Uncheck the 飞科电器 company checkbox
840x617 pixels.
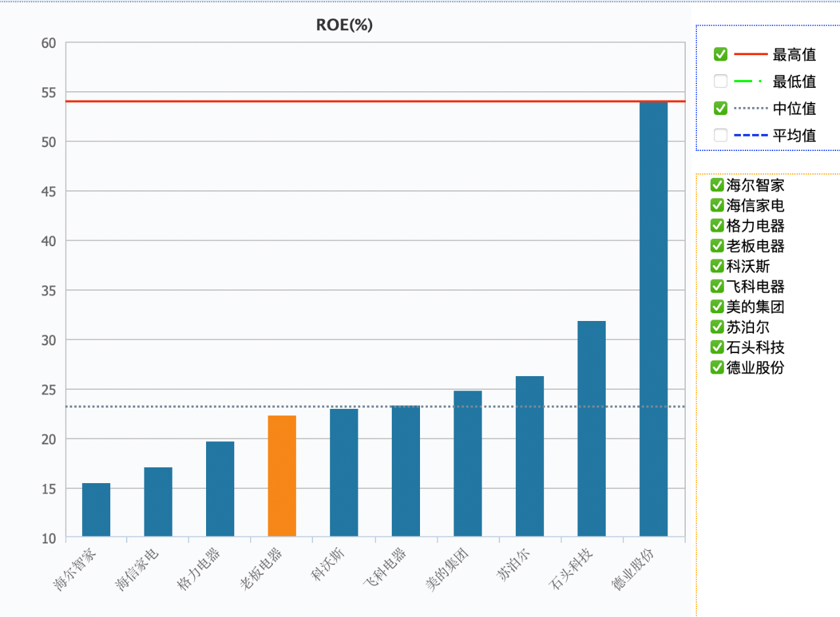[x=717, y=286]
